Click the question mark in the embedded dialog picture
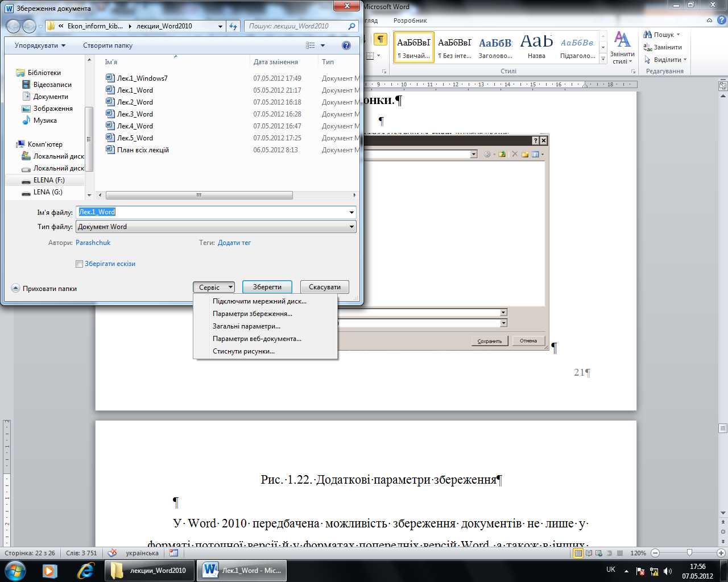Viewport: 728px width, 582px height. coord(535,140)
